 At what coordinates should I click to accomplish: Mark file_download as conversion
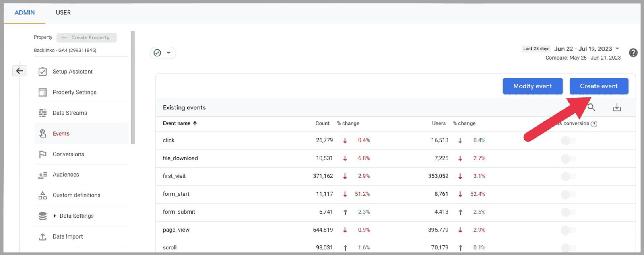(568, 158)
